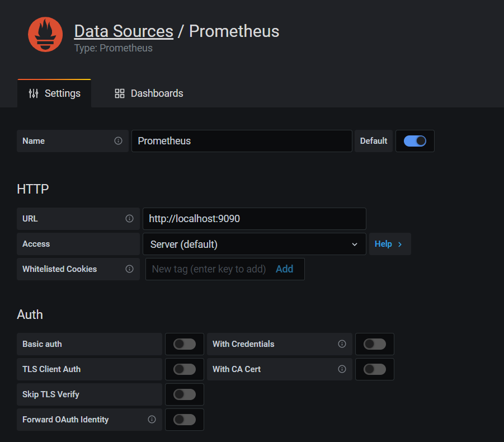Click the info icon beside Name

pyautogui.click(x=118, y=141)
